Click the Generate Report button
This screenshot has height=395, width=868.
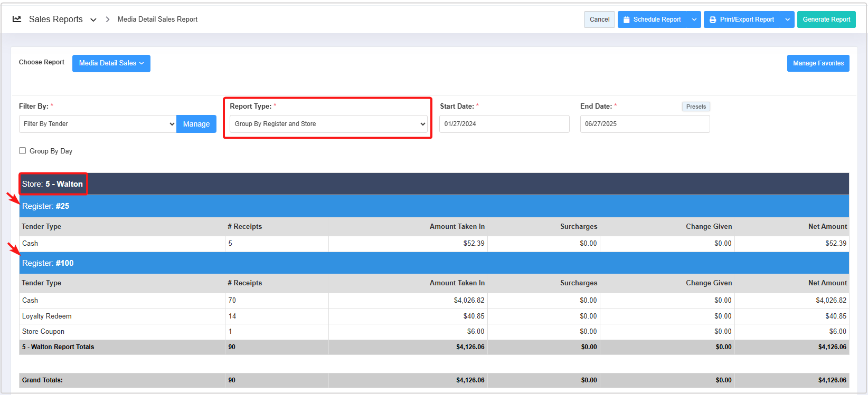coord(826,20)
